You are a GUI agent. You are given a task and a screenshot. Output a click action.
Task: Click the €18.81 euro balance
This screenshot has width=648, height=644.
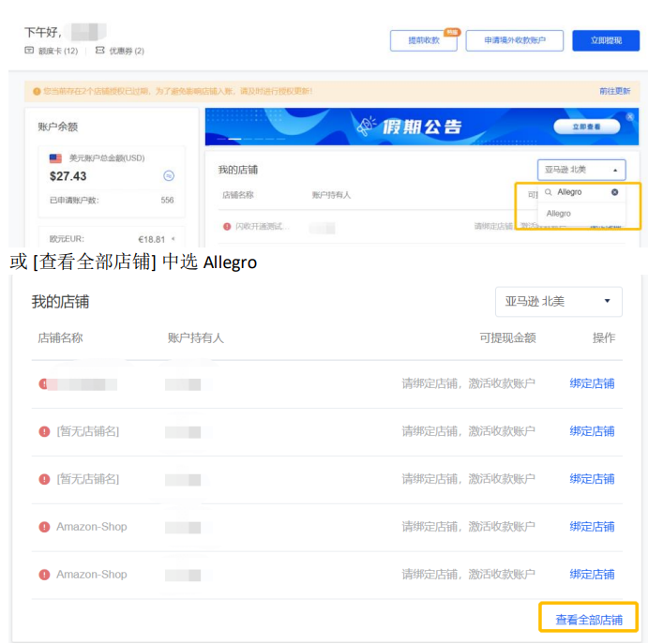(x=151, y=239)
